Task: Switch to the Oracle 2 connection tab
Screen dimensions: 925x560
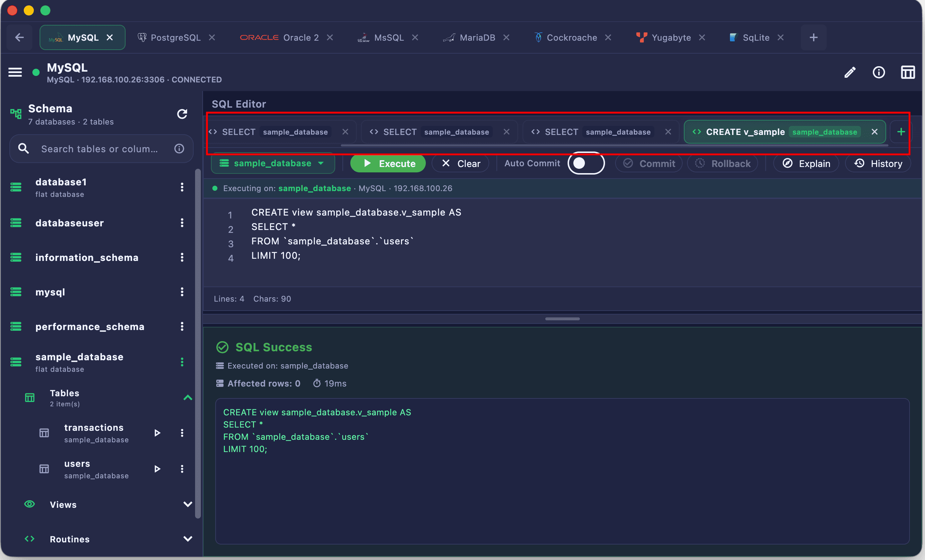Action: [286, 37]
